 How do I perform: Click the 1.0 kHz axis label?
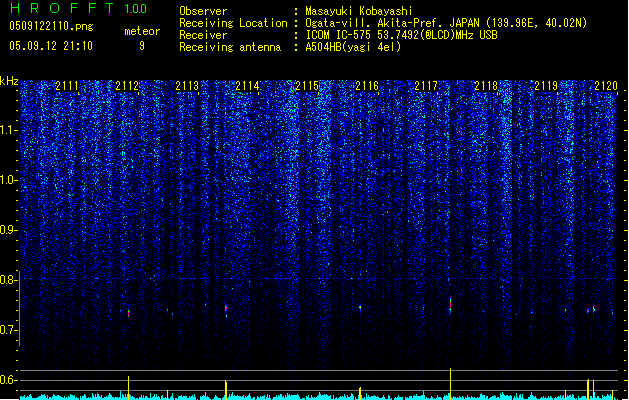(8, 180)
